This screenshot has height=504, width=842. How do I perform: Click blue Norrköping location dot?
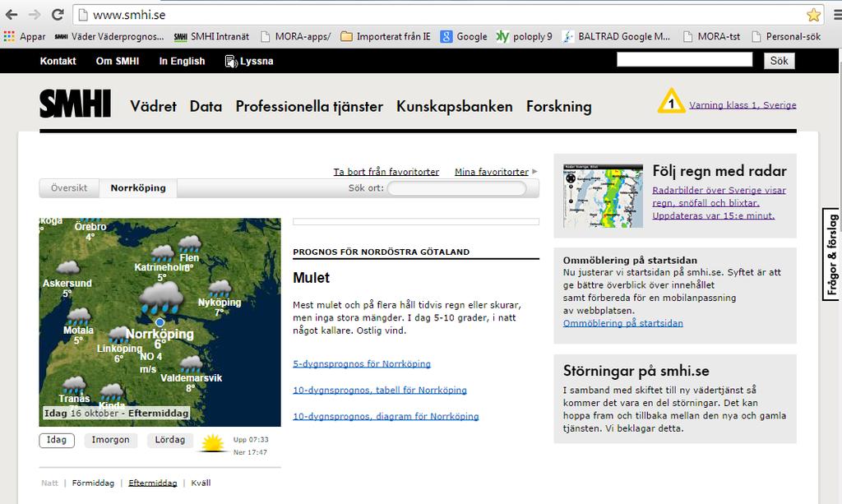coord(160,322)
